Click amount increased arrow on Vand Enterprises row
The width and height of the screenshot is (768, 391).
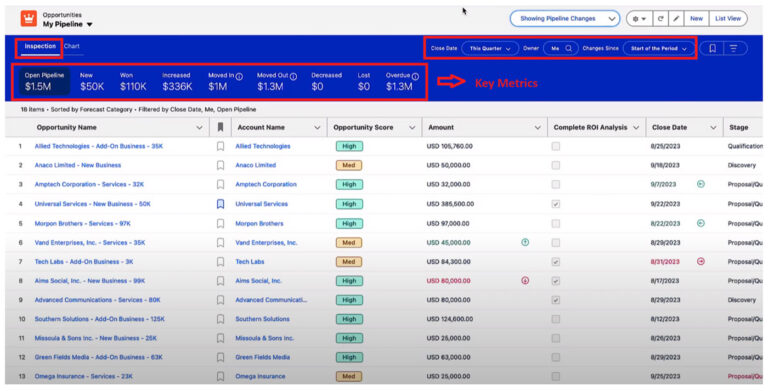[525, 242]
